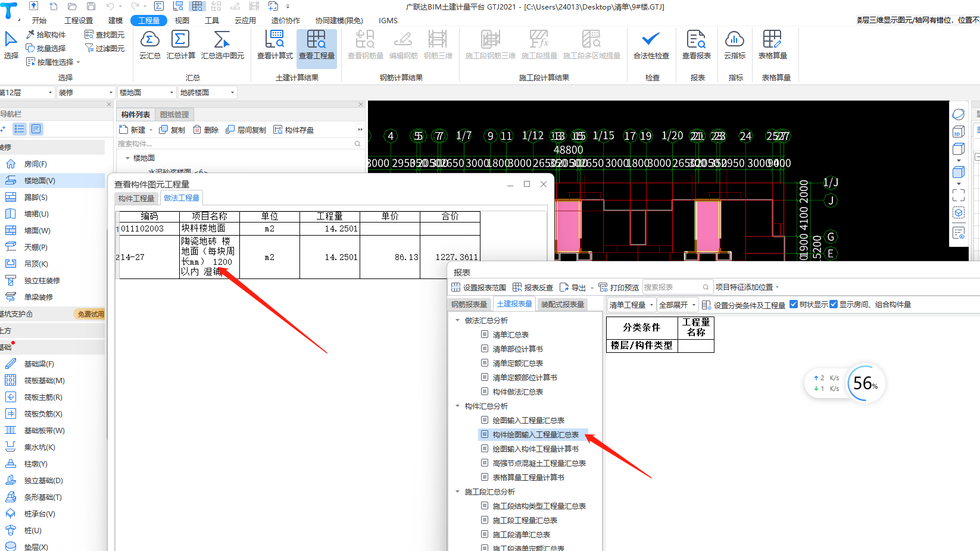Click 层间复制 in component list toolbar
Viewport: 980px width, 551px height.
pyautogui.click(x=246, y=130)
